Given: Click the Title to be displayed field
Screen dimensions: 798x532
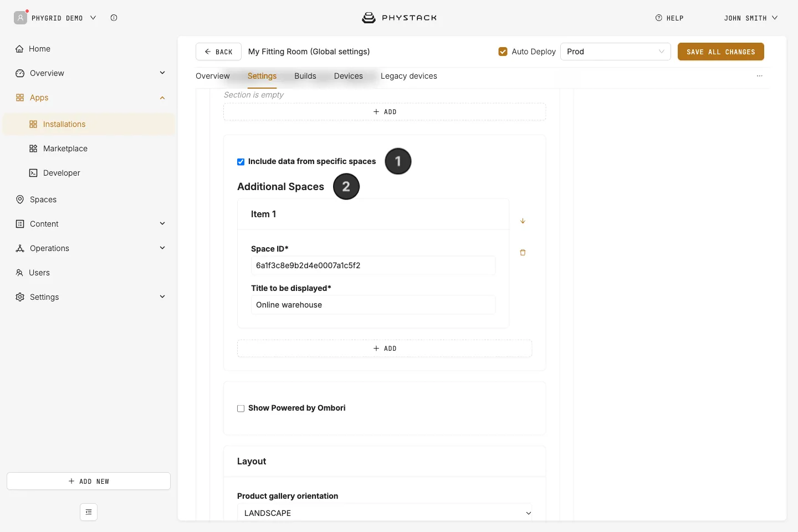Looking at the screenshot, I should coord(373,305).
